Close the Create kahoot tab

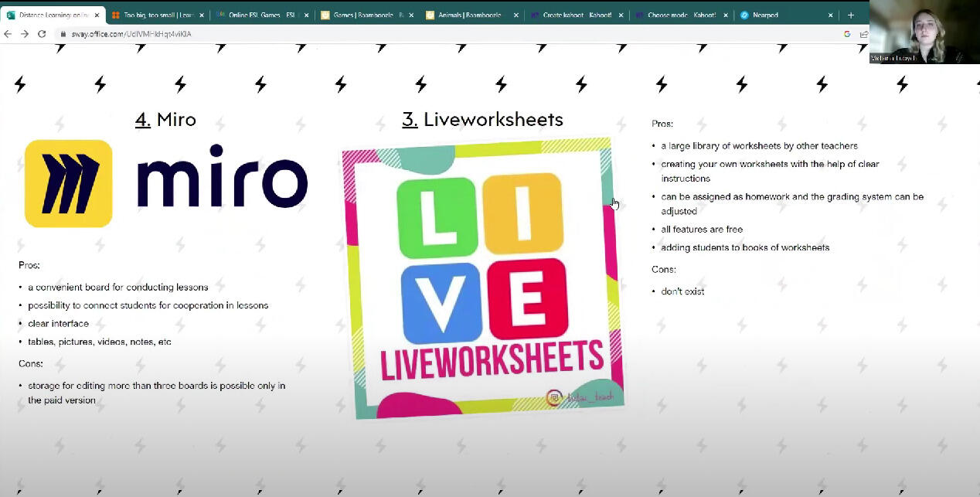[x=621, y=15]
